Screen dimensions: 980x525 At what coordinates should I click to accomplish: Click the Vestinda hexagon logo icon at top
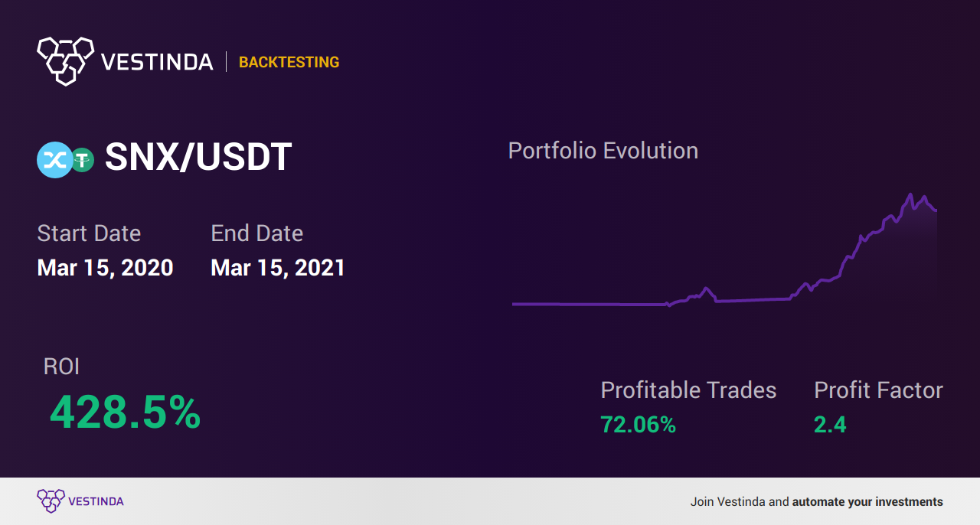pyautogui.click(x=65, y=60)
